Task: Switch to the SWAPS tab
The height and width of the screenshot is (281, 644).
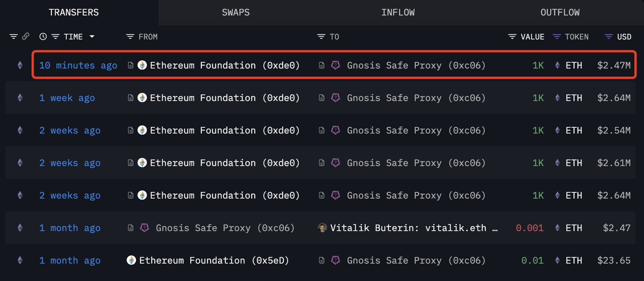Action: click(236, 12)
